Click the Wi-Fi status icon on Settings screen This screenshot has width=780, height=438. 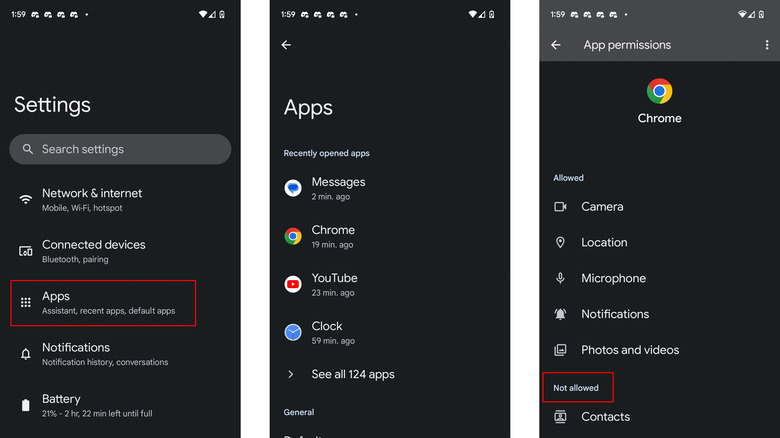pos(203,14)
